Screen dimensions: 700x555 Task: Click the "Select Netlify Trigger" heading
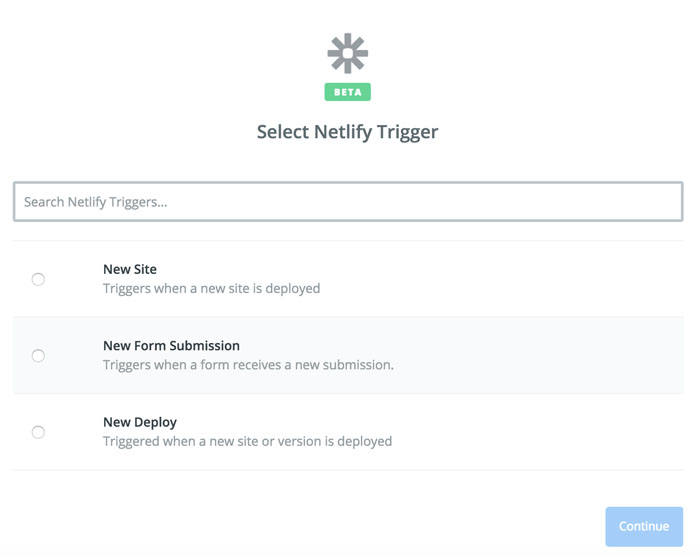point(347,131)
